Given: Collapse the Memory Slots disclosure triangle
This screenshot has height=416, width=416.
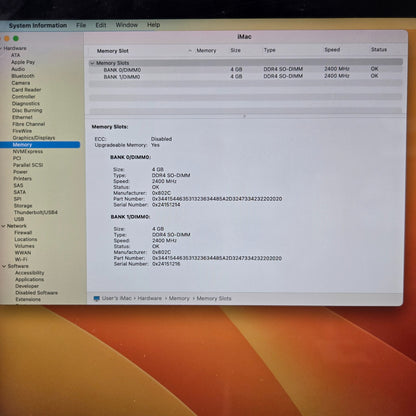Looking at the screenshot, I should tap(92, 63).
